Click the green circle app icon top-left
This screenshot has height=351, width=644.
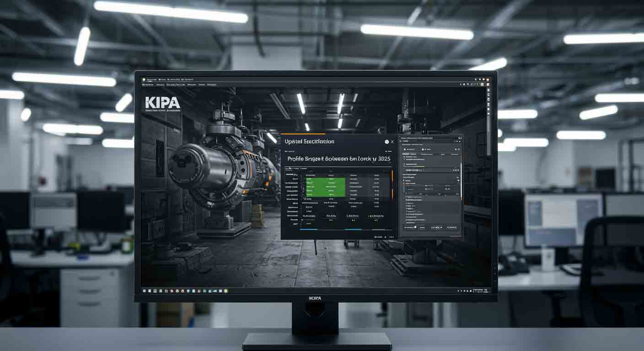pos(144,79)
